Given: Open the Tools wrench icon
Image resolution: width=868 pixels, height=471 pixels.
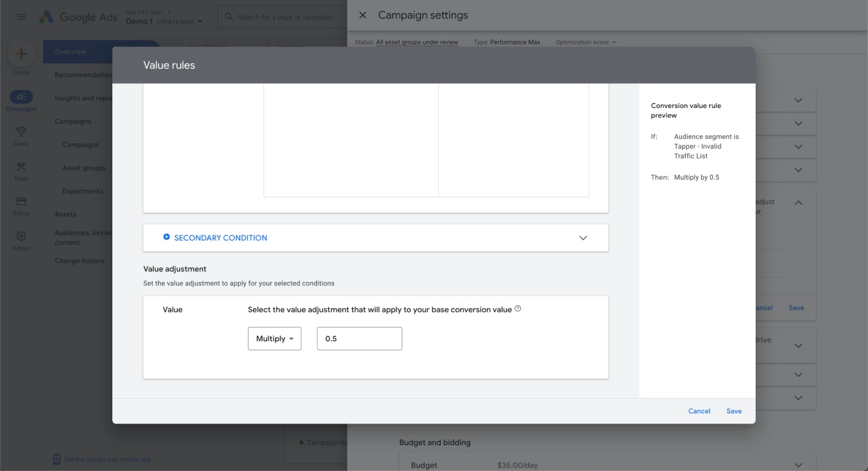Looking at the screenshot, I should [21, 167].
